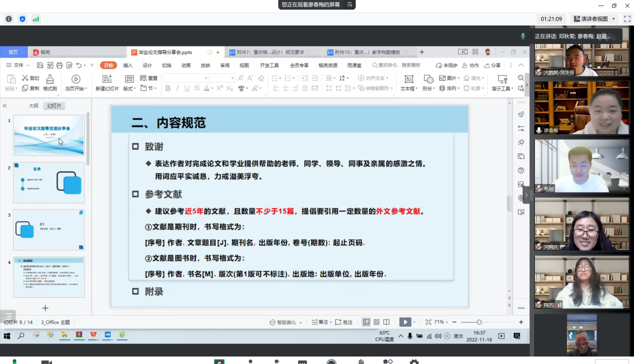
Task: Toggle bold formatting button
Action: [168, 88]
